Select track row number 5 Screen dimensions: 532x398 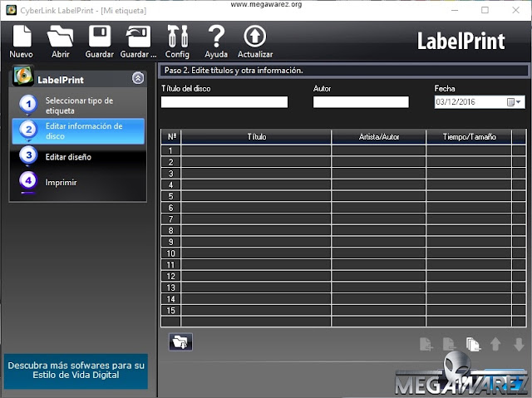click(171, 196)
